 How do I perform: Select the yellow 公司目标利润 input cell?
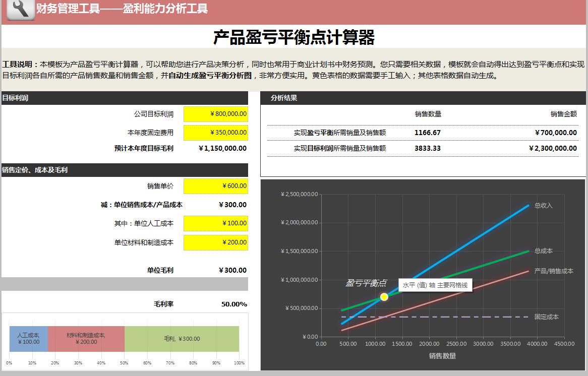click(216, 114)
